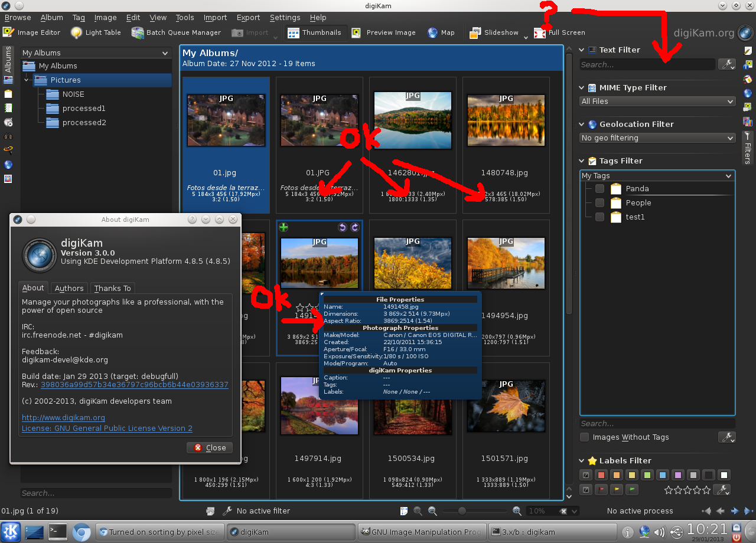Open the image Properties info icon in right sidebar
The height and width of the screenshot is (543, 756).
[x=748, y=64]
